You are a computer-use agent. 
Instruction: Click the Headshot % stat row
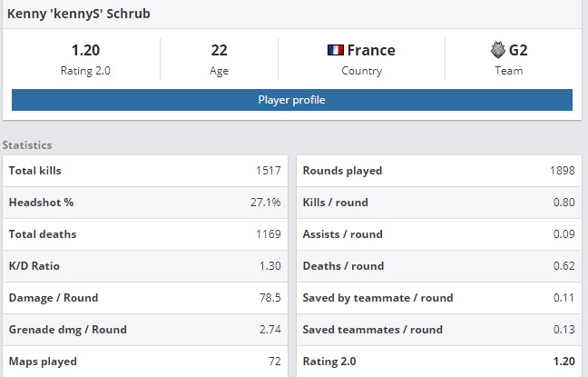(x=145, y=203)
